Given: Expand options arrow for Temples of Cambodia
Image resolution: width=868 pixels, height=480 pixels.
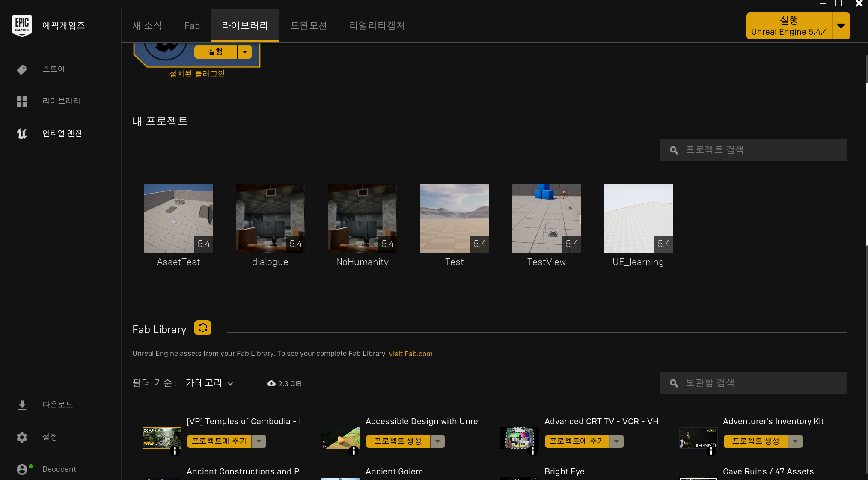Looking at the screenshot, I should coord(259,441).
